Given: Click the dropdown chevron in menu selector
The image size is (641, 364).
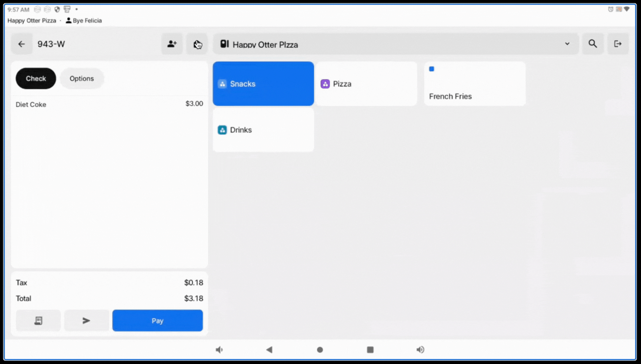Looking at the screenshot, I should coord(567,44).
